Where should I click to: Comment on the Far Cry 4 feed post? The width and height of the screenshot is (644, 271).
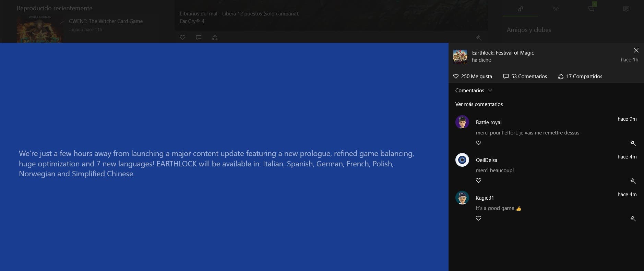[x=199, y=38]
